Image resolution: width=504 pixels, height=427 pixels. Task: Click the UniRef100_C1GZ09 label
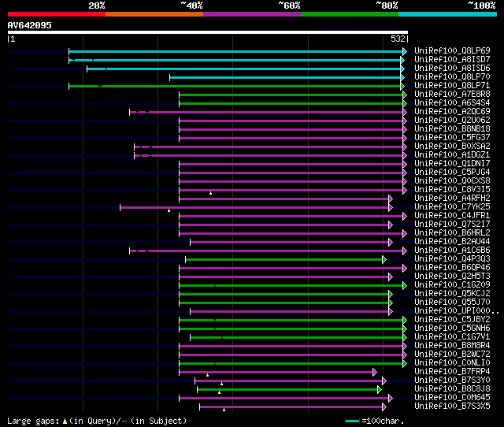[452, 285]
